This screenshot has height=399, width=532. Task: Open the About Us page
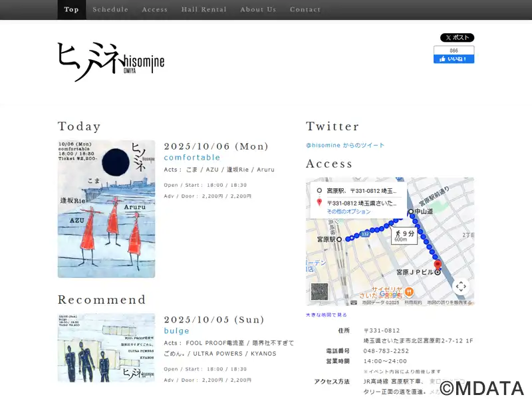258,9
